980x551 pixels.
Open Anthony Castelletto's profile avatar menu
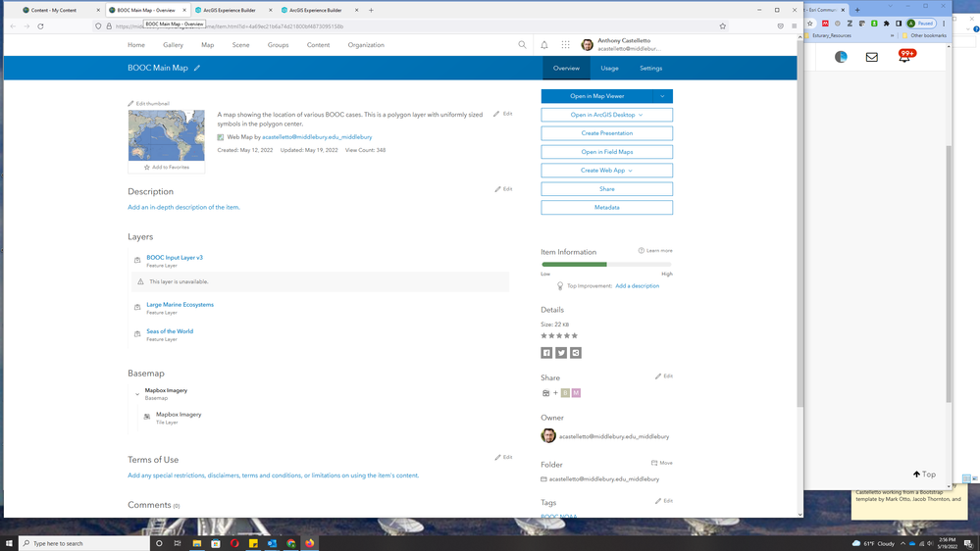587,44
